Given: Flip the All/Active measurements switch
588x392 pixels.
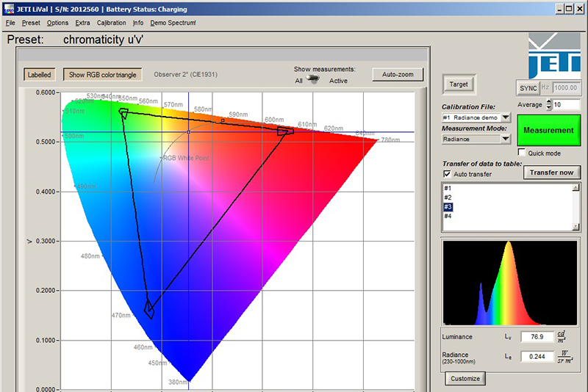Looking at the screenshot, I should pyautogui.click(x=313, y=79).
